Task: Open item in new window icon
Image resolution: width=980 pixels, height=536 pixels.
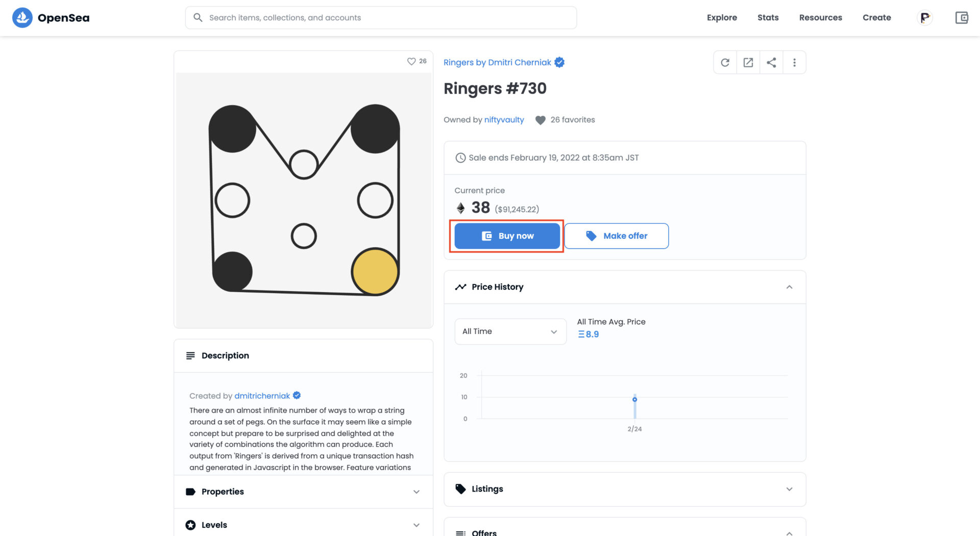Action: click(x=748, y=63)
